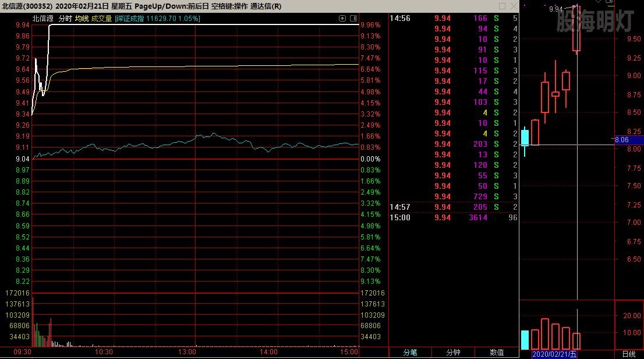
Task: Select the tick row with volume 50
Action: tap(454, 186)
